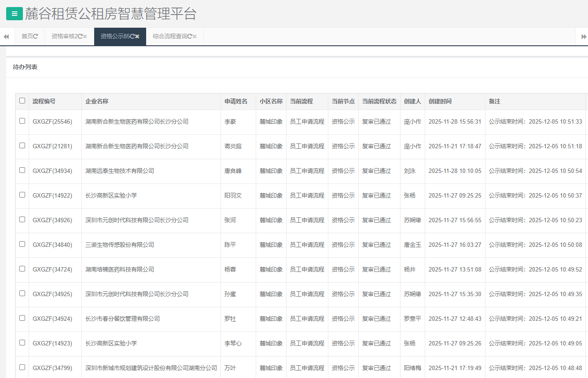Close the active 资格公示85 tab
The image size is (588, 378).
pyautogui.click(x=137, y=37)
